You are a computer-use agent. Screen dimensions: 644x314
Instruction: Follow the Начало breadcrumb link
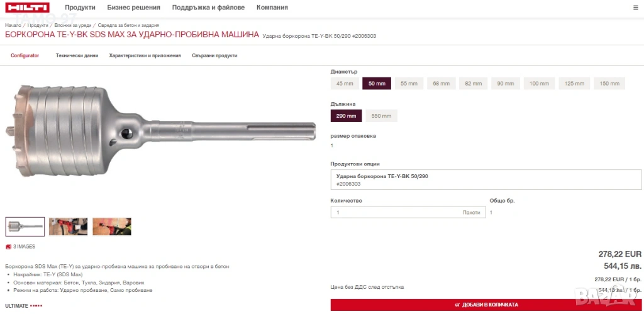click(x=13, y=25)
